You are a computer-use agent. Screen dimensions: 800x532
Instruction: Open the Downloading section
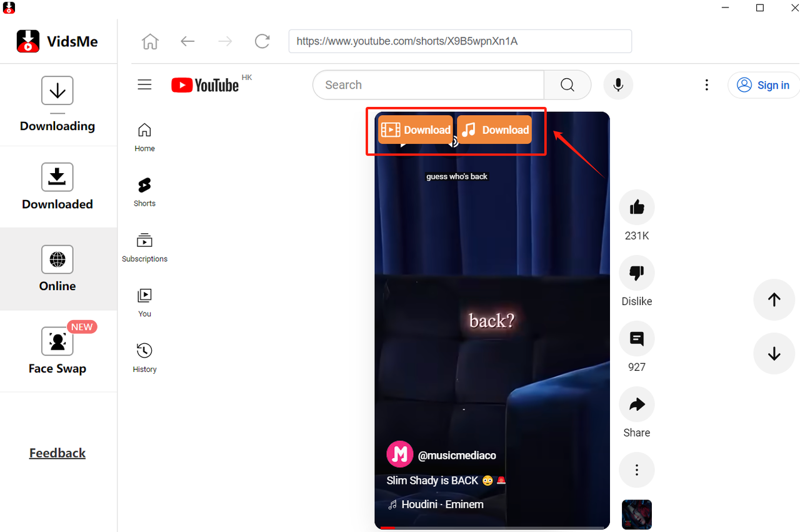(x=57, y=104)
